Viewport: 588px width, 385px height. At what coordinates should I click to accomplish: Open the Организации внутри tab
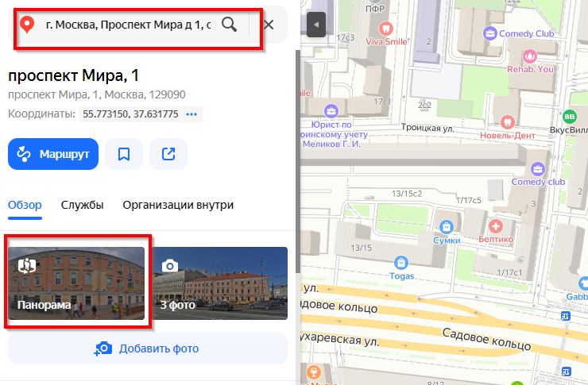(178, 206)
